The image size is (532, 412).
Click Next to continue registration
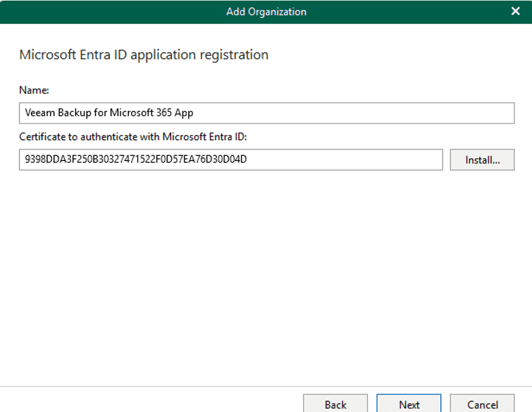[x=409, y=404]
